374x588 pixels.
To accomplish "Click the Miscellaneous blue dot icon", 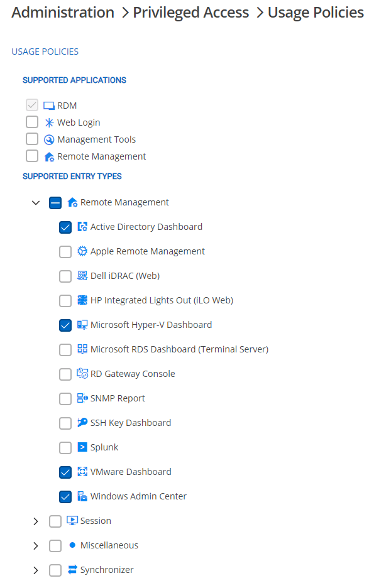I will click(x=72, y=545).
